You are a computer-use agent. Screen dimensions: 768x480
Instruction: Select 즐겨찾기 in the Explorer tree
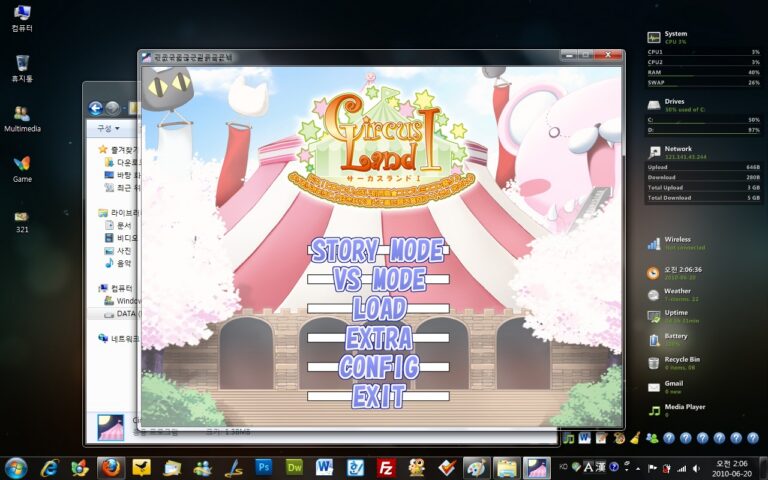click(x=119, y=149)
